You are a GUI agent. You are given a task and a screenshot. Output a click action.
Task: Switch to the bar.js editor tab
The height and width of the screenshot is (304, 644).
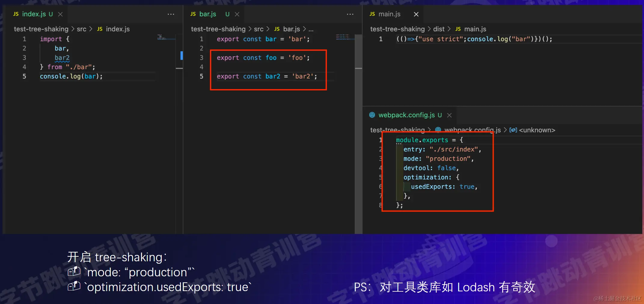tap(208, 14)
